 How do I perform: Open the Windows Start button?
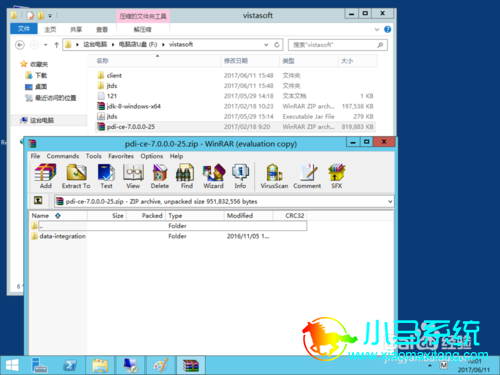[12, 365]
